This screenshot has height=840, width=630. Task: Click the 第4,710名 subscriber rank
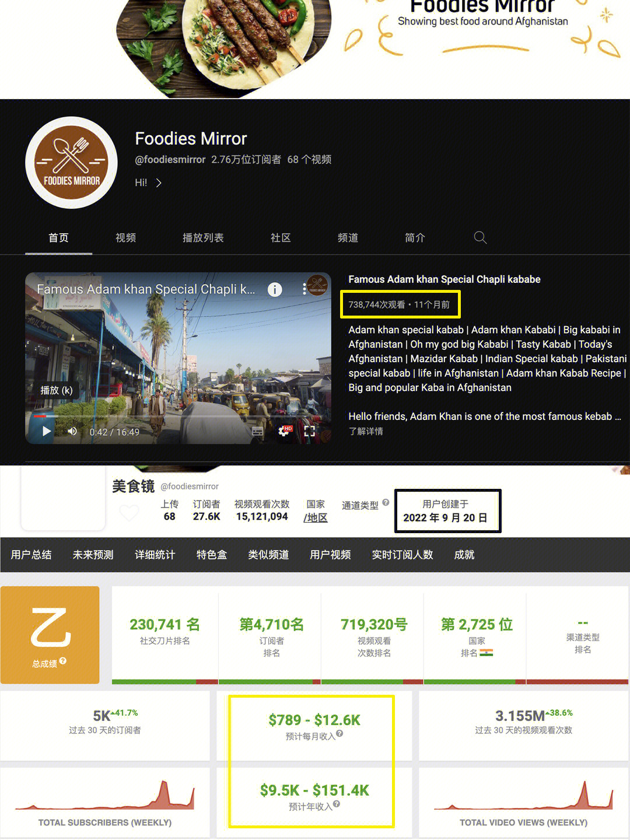pyautogui.click(x=271, y=625)
